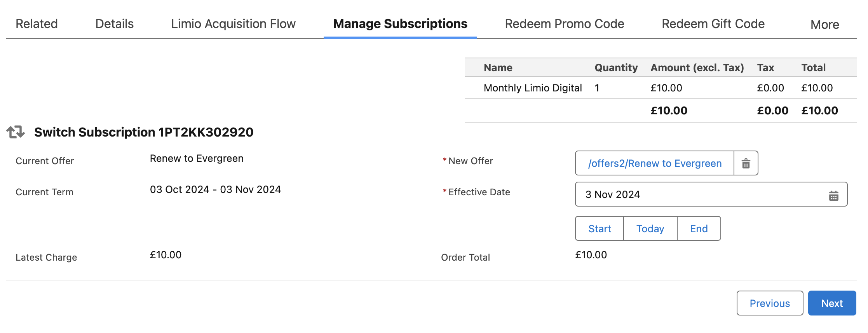Select the Manage Subscriptions tab

click(400, 24)
